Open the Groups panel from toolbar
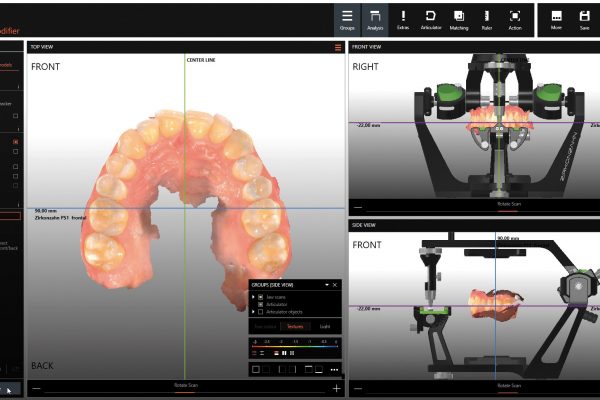600x400 pixels. pyautogui.click(x=347, y=19)
